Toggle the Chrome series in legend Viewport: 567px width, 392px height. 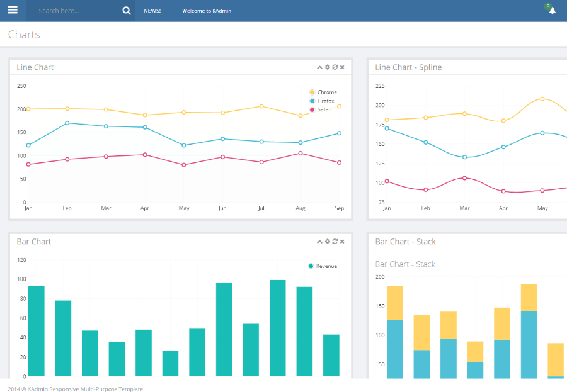tap(326, 92)
